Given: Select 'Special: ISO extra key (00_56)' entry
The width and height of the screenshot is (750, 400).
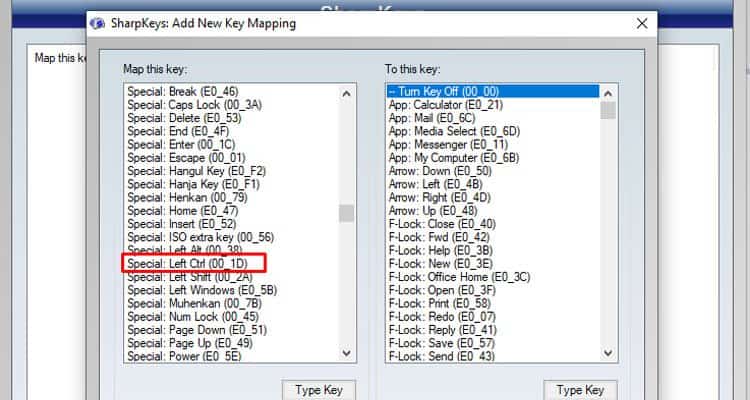Looking at the screenshot, I should [200, 237].
